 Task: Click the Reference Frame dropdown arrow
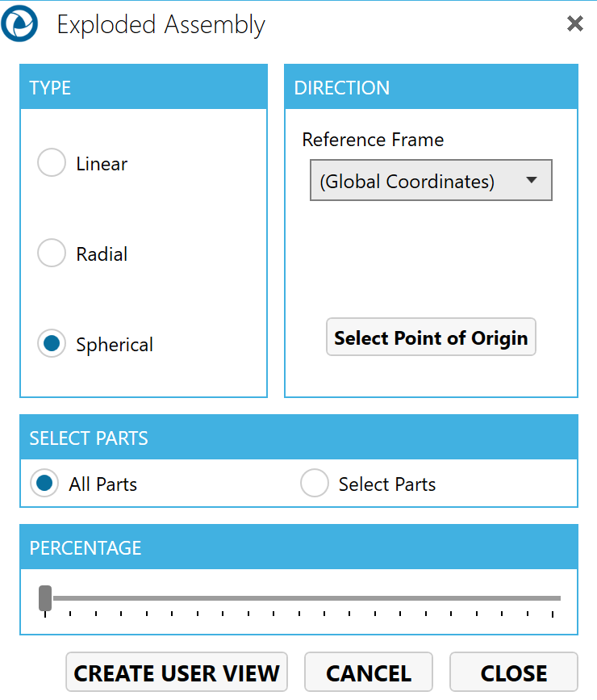coord(532,181)
